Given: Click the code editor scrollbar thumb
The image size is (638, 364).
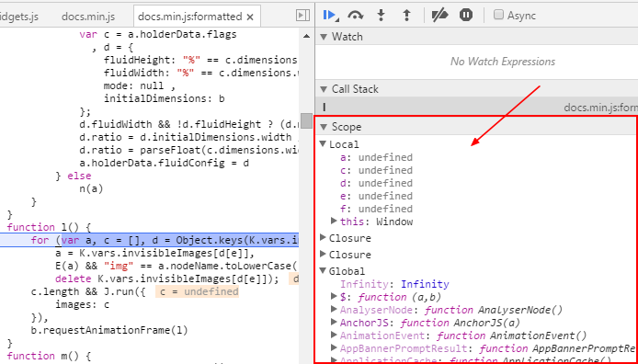Looking at the screenshot, I should pos(306,120).
